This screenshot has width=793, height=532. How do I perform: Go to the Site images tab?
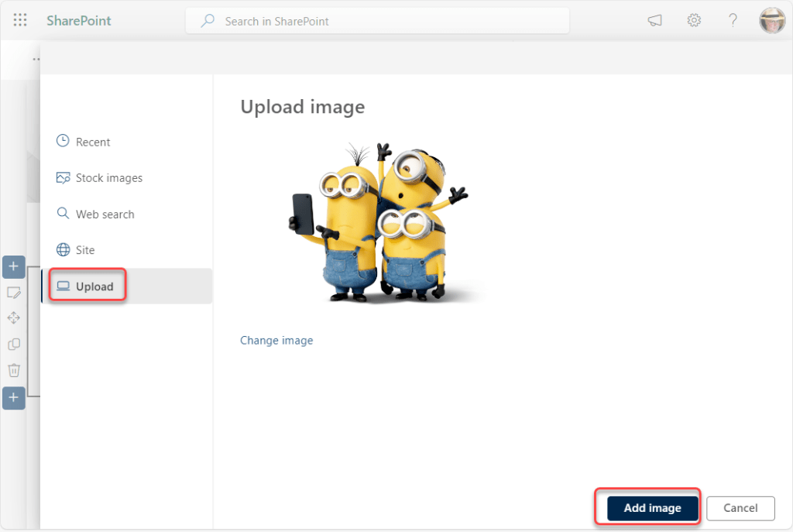click(84, 250)
